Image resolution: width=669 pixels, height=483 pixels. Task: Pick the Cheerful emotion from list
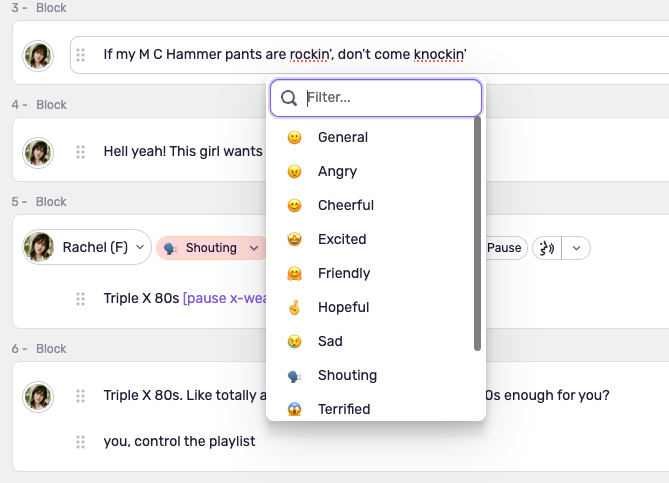(345, 205)
